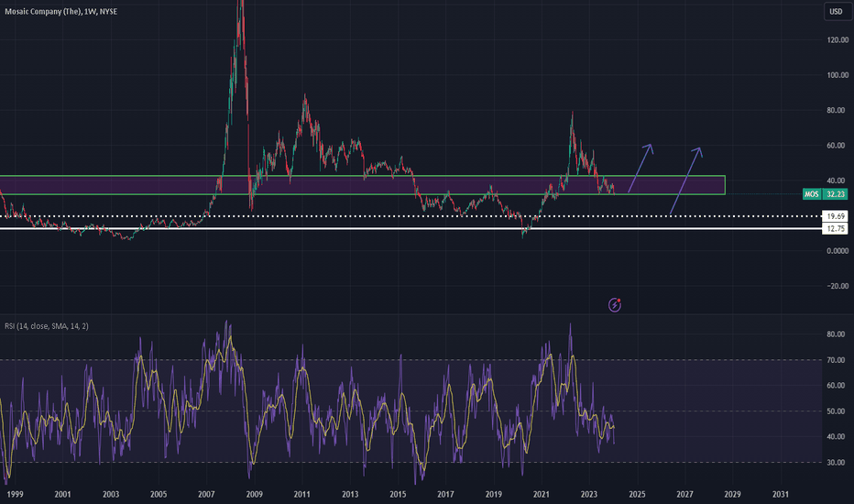Image resolution: width=854 pixels, height=504 pixels.
Task: Click the lightning bolt events icon
Action: pyautogui.click(x=614, y=304)
